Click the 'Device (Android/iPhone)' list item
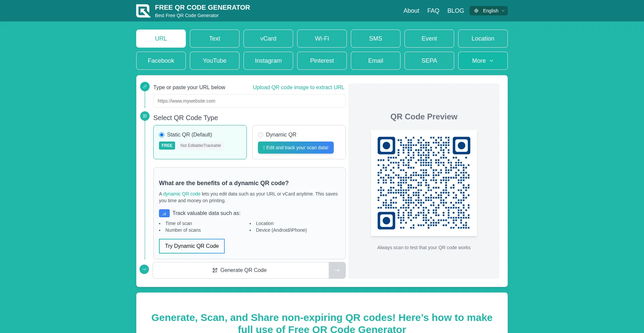Screen dimensions: 644x333 click(x=281, y=230)
